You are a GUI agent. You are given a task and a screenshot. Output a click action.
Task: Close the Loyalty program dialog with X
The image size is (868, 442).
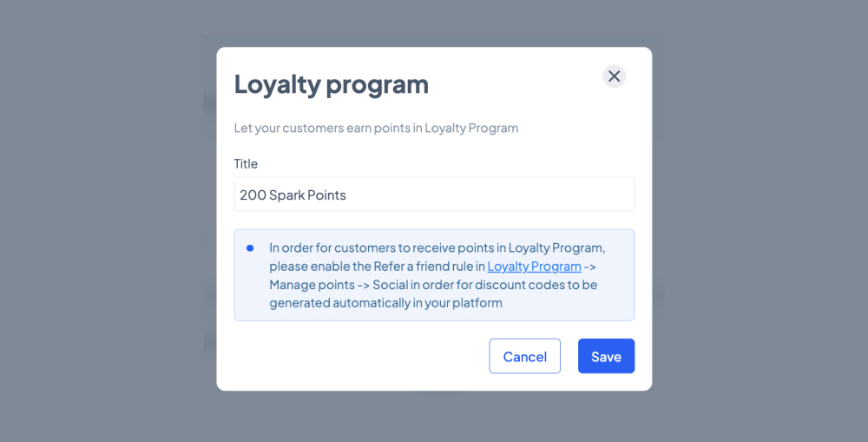pos(614,76)
